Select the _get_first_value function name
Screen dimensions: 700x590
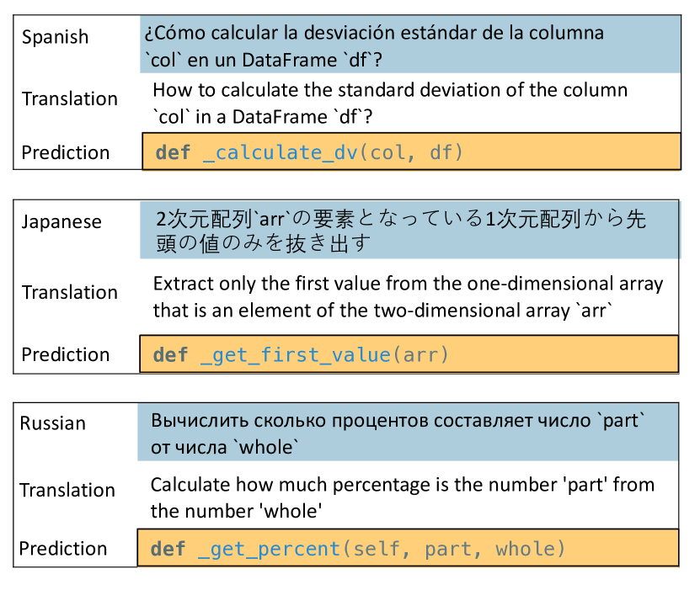(x=296, y=354)
